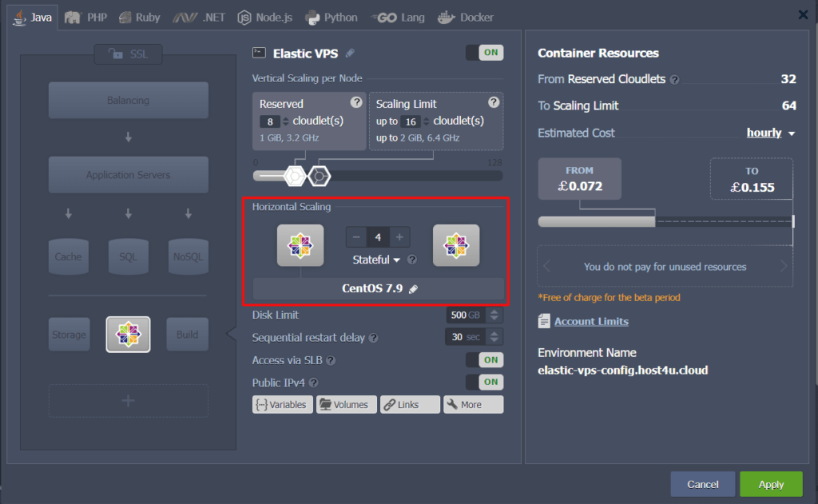
Task: Close the environment topology dialog
Action: [x=803, y=14]
